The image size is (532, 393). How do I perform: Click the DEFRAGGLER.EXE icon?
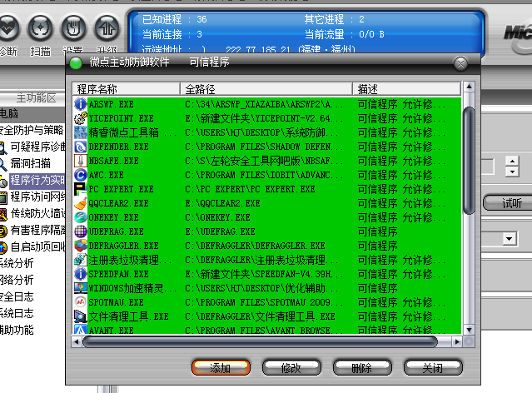(81, 246)
